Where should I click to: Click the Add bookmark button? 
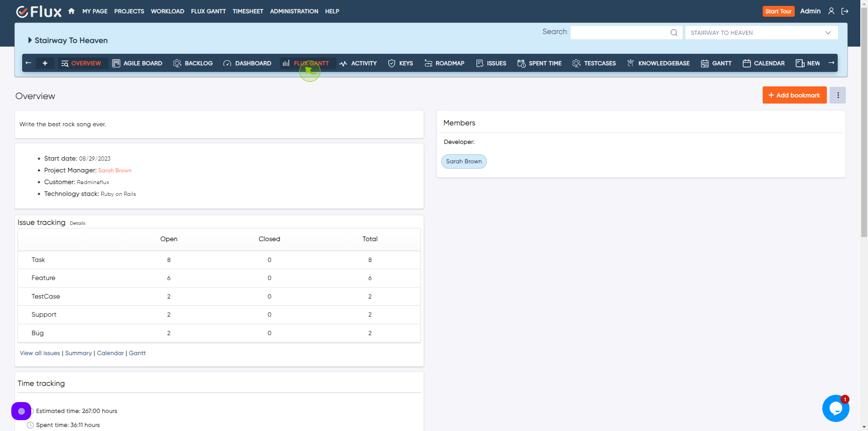click(794, 95)
